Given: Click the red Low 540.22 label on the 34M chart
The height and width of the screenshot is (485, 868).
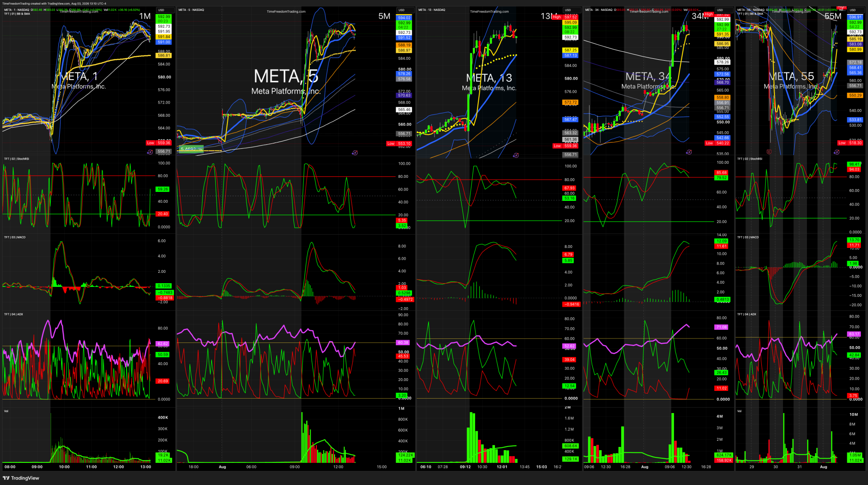Looking at the screenshot, I should [x=717, y=143].
